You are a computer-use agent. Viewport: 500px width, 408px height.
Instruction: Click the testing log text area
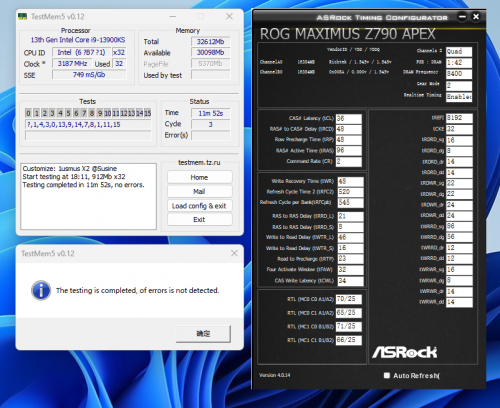pyautogui.click(x=88, y=196)
